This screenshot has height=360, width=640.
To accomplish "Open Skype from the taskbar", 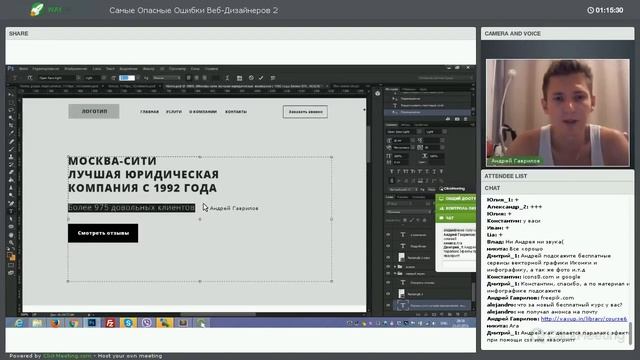I will (128, 323).
